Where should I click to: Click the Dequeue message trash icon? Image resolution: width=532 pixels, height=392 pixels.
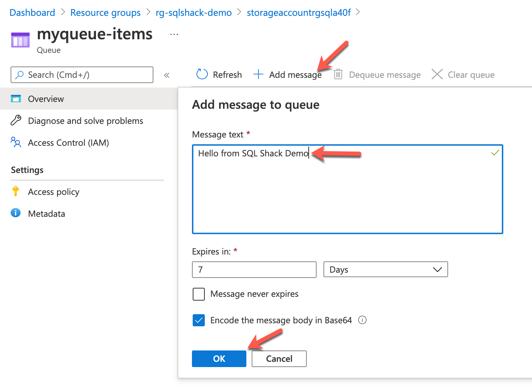[338, 74]
